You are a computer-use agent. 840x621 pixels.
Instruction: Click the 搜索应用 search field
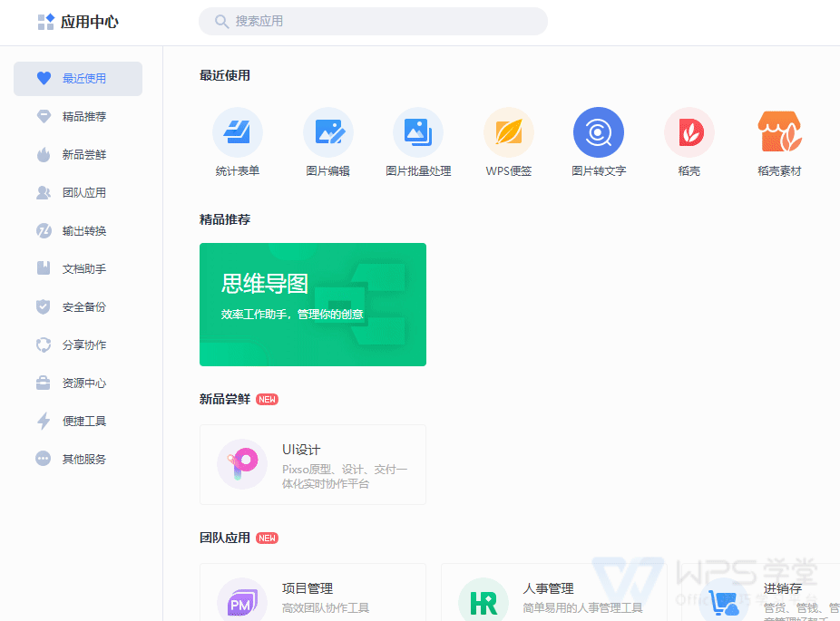374,22
